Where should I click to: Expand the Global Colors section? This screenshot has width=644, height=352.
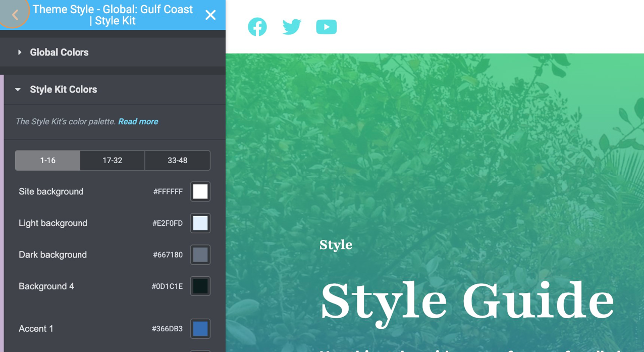pos(113,52)
